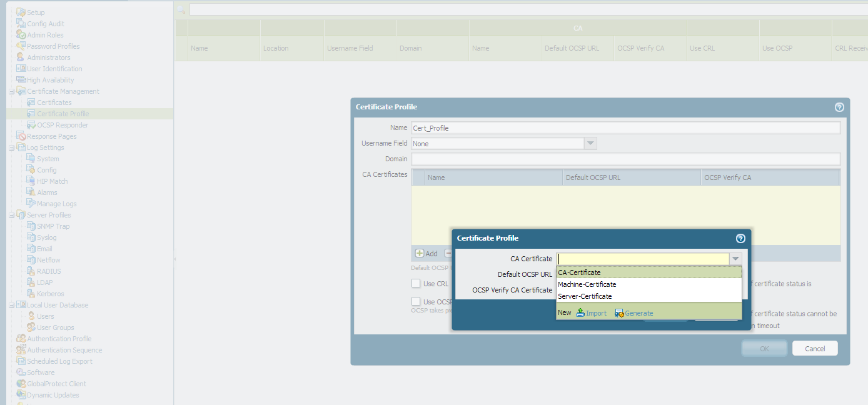Viewport: 868px width, 405px height.
Task: Click the OK button
Action: [x=764, y=349]
